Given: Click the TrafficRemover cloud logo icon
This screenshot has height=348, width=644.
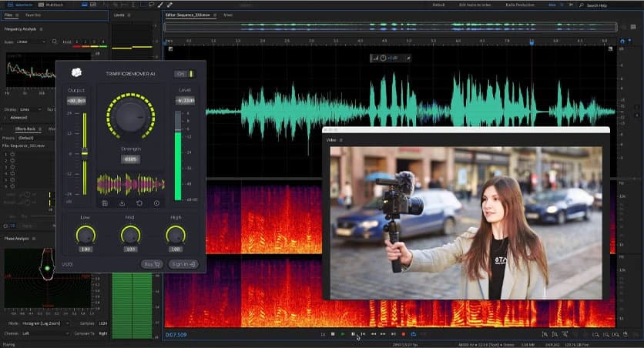Looking at the screenshot, I should point(75,73).
